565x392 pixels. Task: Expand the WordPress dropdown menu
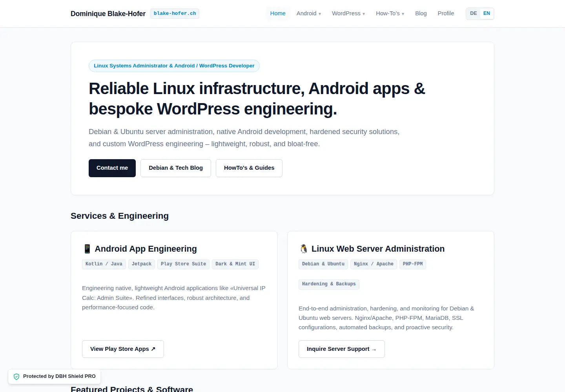tap(348, 13)
